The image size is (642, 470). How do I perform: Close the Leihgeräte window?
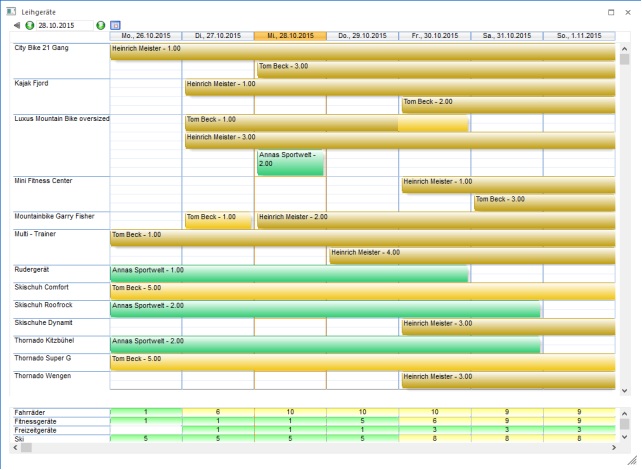tap(630, 8)
